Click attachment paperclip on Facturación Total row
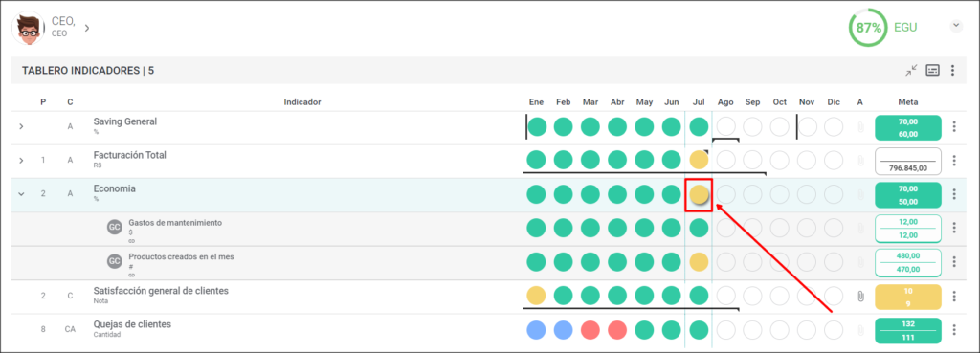The width and height of the screenshot is (980, 353). (x=860, y=161)
